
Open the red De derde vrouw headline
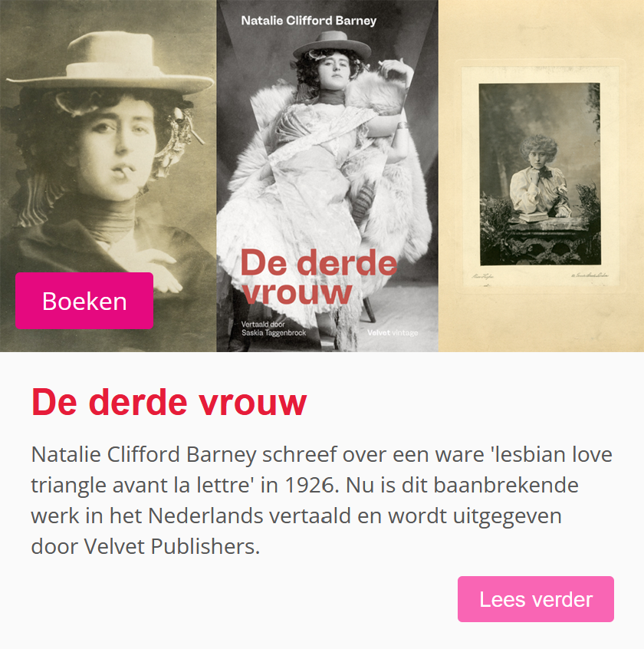point(169,402)
